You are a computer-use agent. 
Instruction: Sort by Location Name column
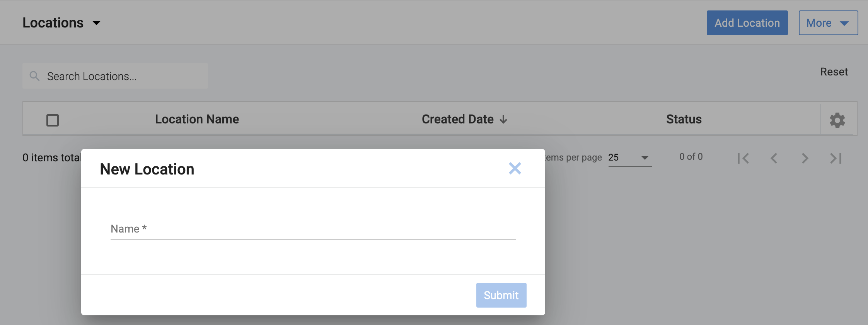click(x=197, y=119)
